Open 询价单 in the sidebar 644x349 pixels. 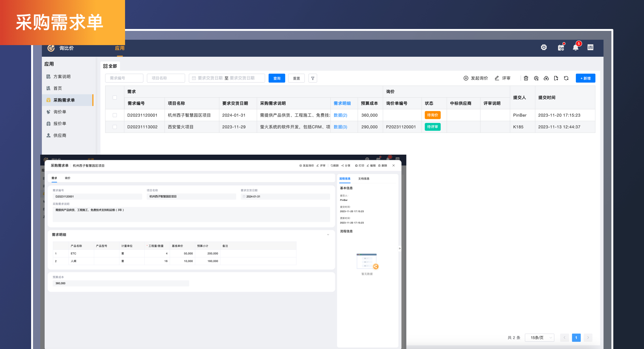(60, 112)
